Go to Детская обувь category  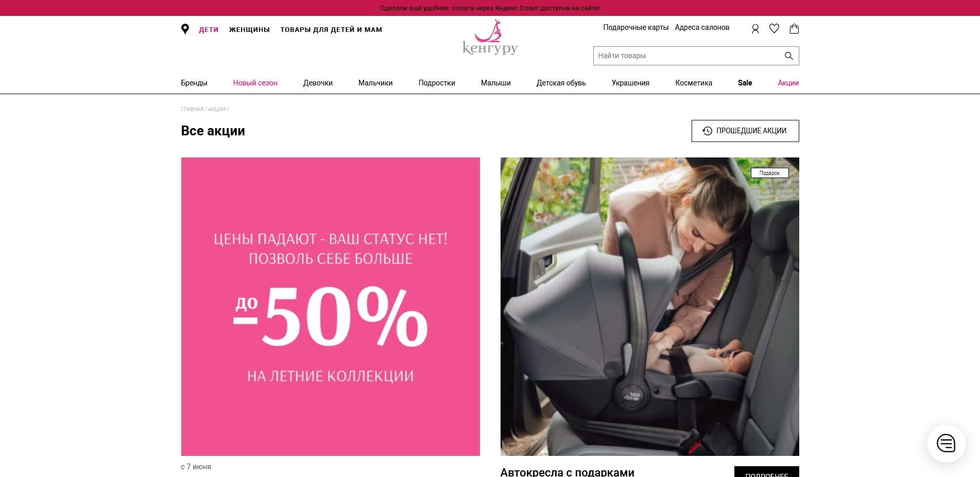click(x=561, y=83)
